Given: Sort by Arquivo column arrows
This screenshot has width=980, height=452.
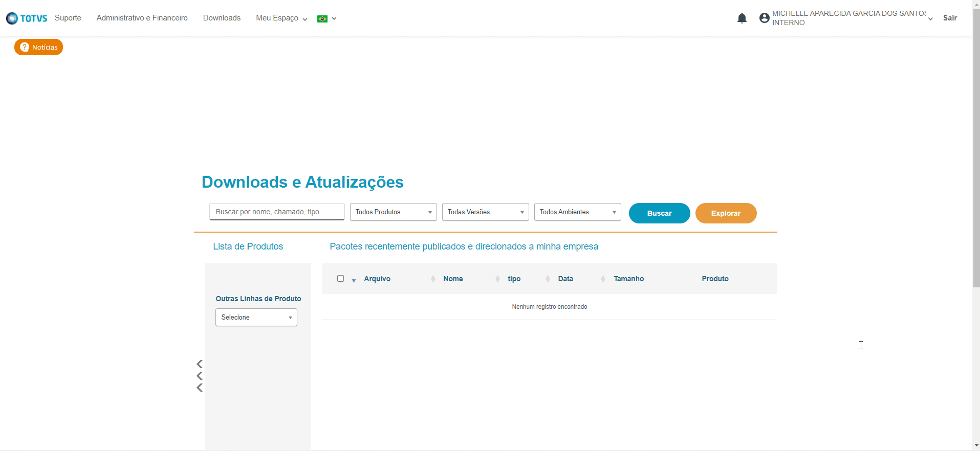Looking at the screenshot, I should click(433, 279).
